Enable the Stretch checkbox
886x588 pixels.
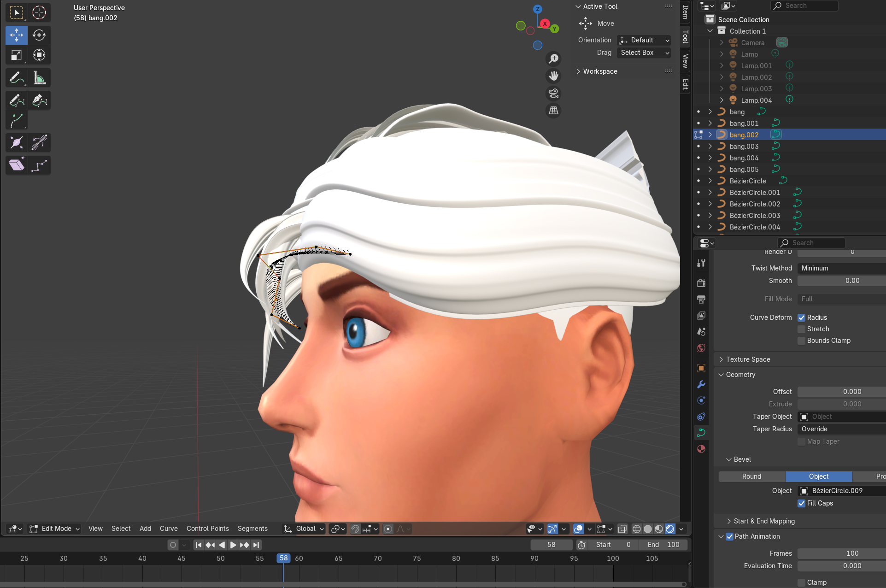[x=802, y=329]
